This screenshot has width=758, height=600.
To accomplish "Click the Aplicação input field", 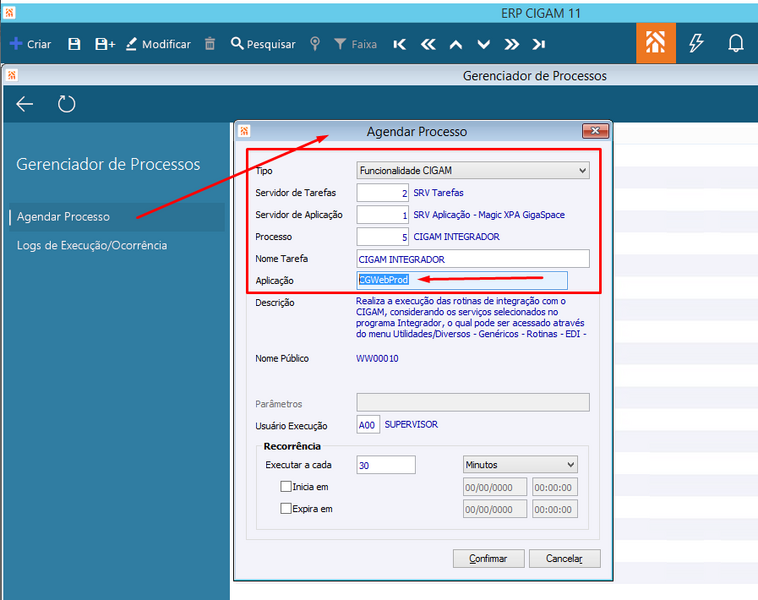I will 462,280.
